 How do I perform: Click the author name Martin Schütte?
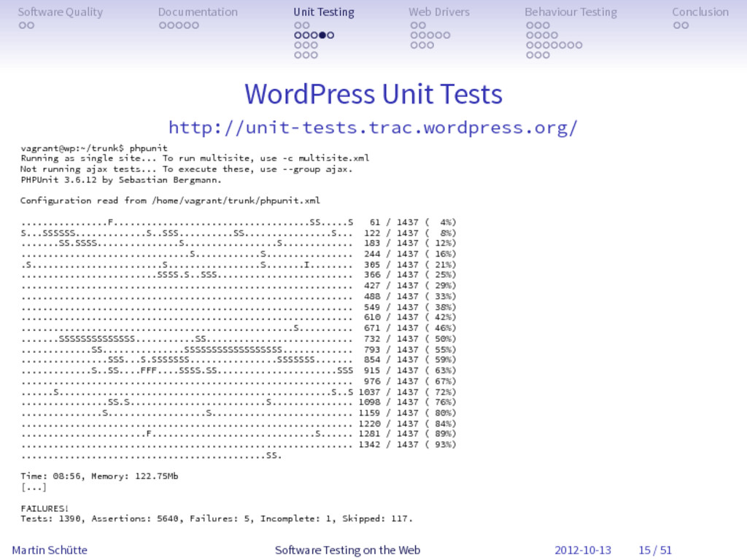click(50, 550)
